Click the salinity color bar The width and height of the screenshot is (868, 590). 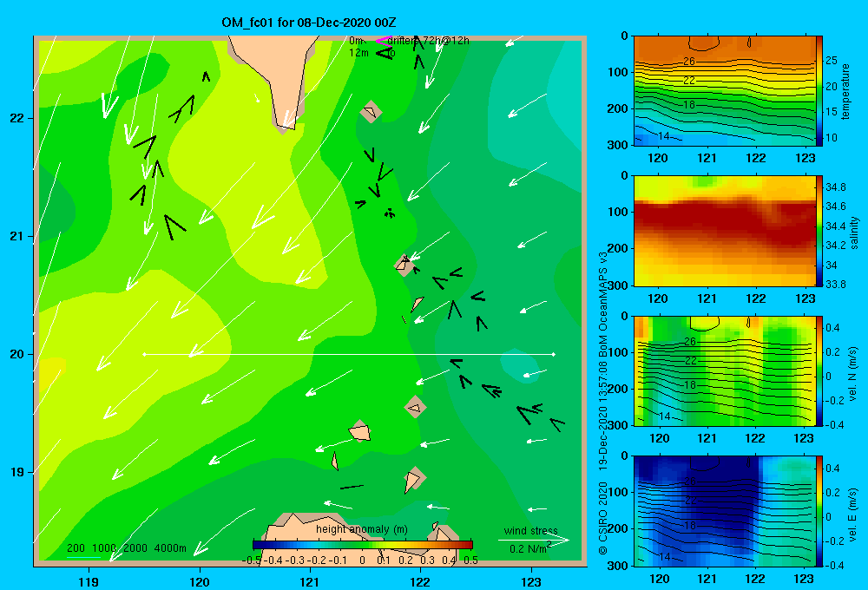pyautogui.click(x=819, y=231)
